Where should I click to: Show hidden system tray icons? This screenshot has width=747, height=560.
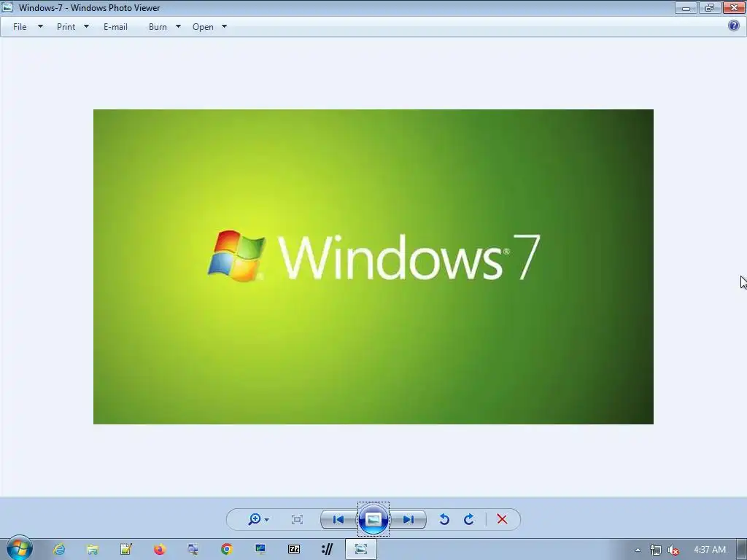coord(638,550)
